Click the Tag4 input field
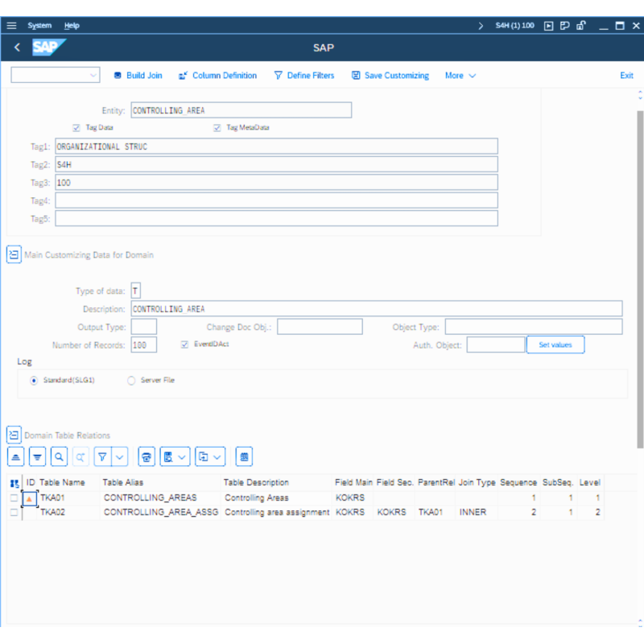Screen dimensions: 644x644 point(276,200)
